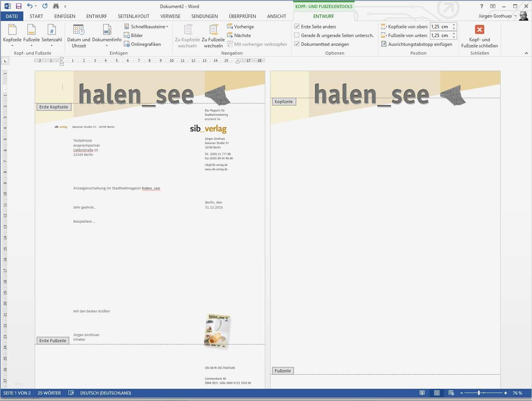Viewport: 532px width, 401px height.
Task: Enable Gerade & ungerade Seiten untersch.
Action: click(x=297, y=36)
